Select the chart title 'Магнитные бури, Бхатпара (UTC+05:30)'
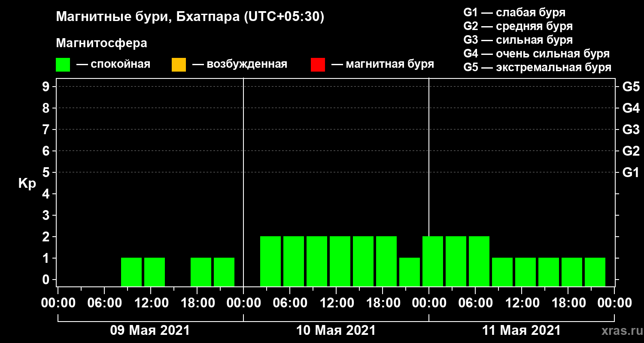 click(x=190, y=17)
